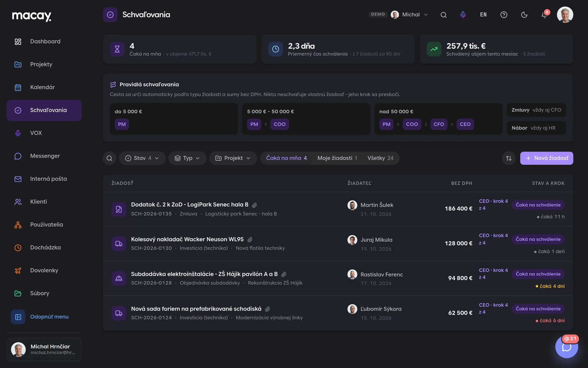Image resolution: width=588 pixels, height=368 pixels.
Task: Click the CEO step chip in the nad 50 000 € rule
Action: (x=465, y=124)
